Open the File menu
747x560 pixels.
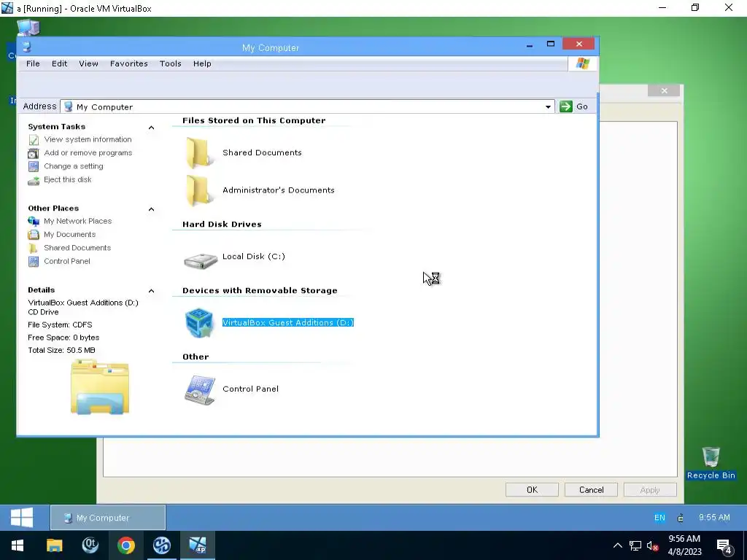[x=33, y=63]
